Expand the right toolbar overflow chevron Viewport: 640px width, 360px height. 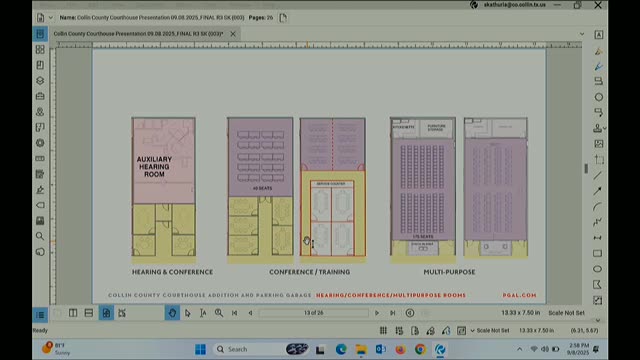pyautogui.click(x=598, y=320)
